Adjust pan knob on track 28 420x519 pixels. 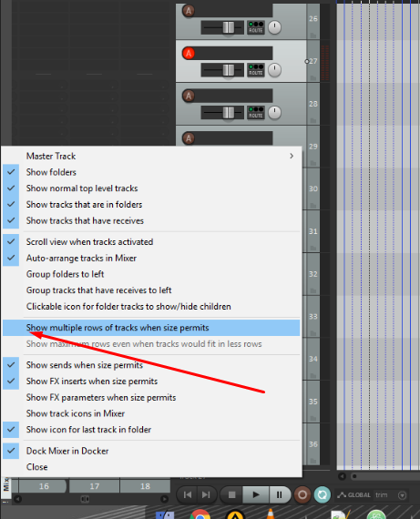tap(274, 113)
